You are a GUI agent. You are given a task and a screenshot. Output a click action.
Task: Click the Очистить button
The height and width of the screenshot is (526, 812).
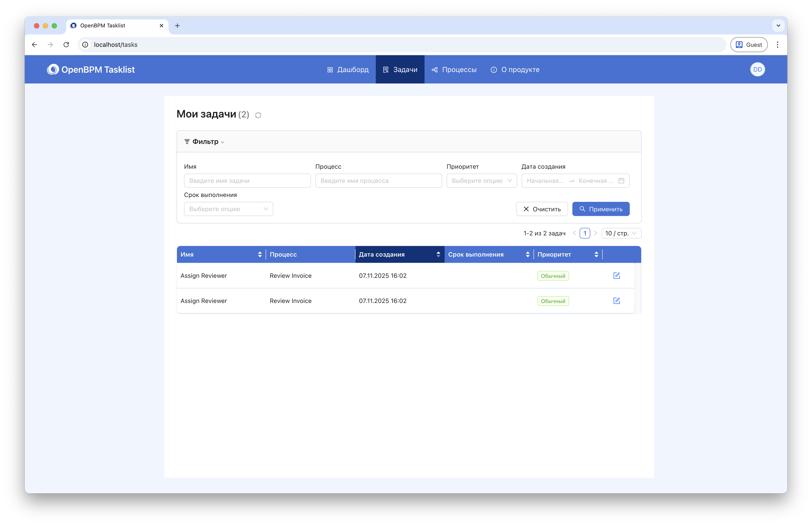[542, 209]
